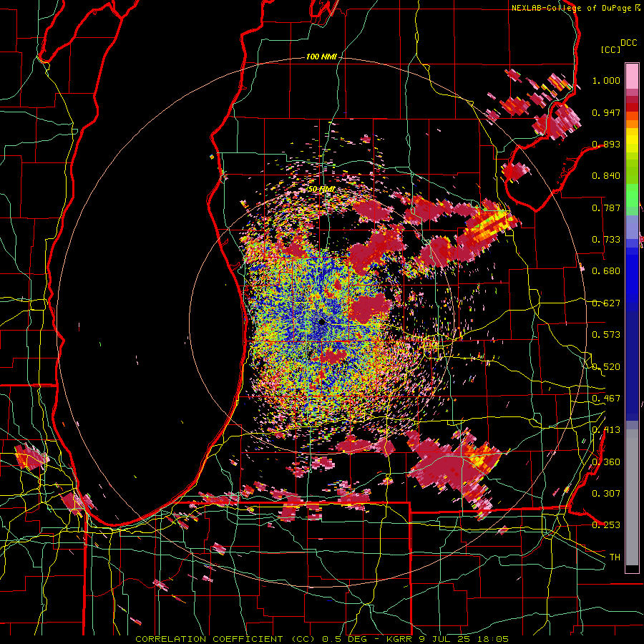The width and height of the screenshot is (644, 644).
Task: Click the 0.840 scale value
Action: click(x=606, y=176)
